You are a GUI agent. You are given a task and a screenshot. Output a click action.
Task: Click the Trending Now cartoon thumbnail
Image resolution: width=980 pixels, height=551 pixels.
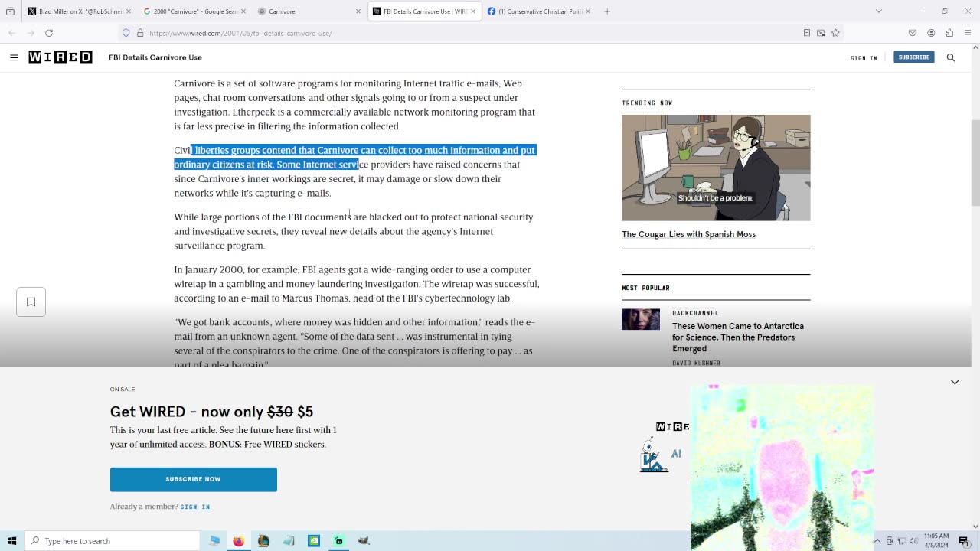click(716, 168)
